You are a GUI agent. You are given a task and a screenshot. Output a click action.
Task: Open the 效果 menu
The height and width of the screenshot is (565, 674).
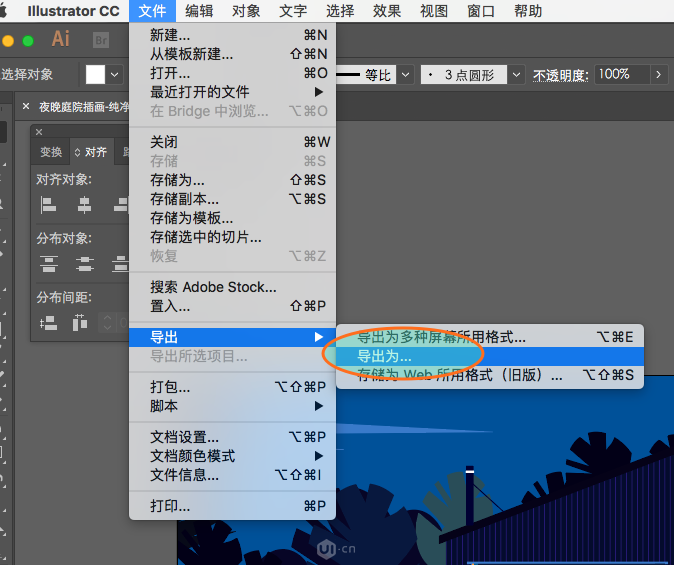(387, 11)
